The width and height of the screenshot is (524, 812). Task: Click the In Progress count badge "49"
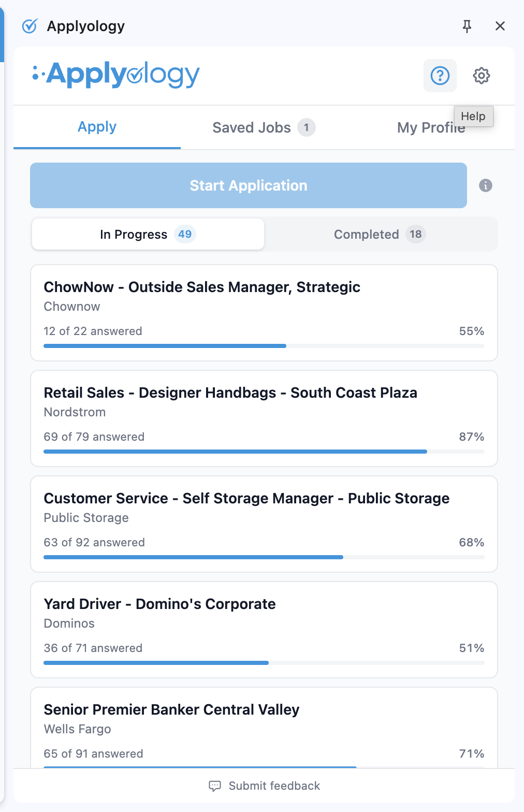coord(185,234)
